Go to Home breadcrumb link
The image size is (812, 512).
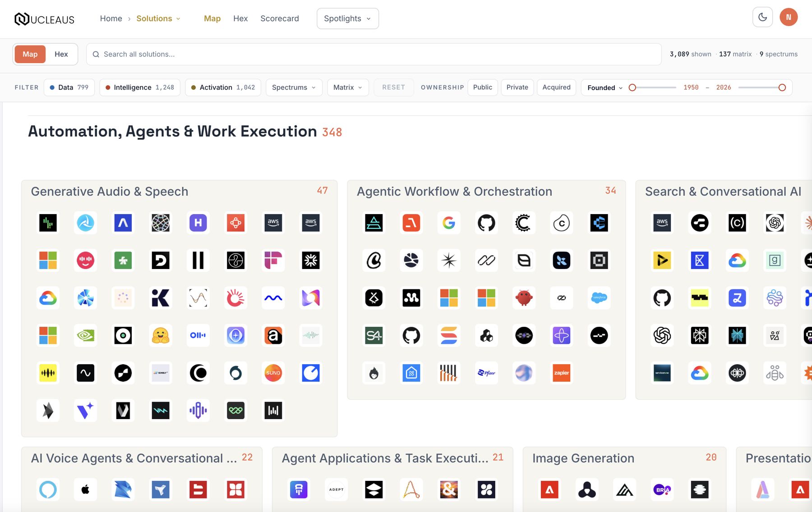point(111,18)
